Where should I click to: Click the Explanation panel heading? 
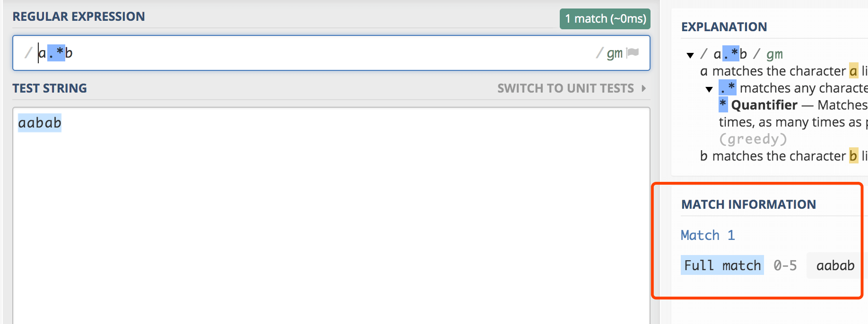[x=724, y=27]
